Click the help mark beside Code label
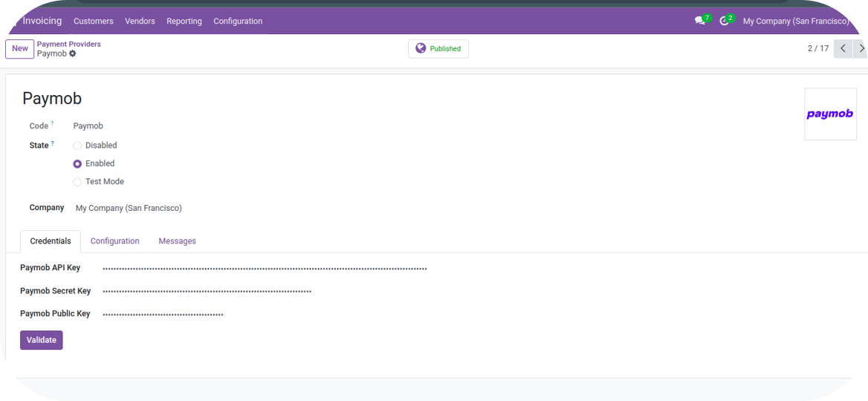Image resolution: width=868 pixels, height=401 pixels. [52, 123]
